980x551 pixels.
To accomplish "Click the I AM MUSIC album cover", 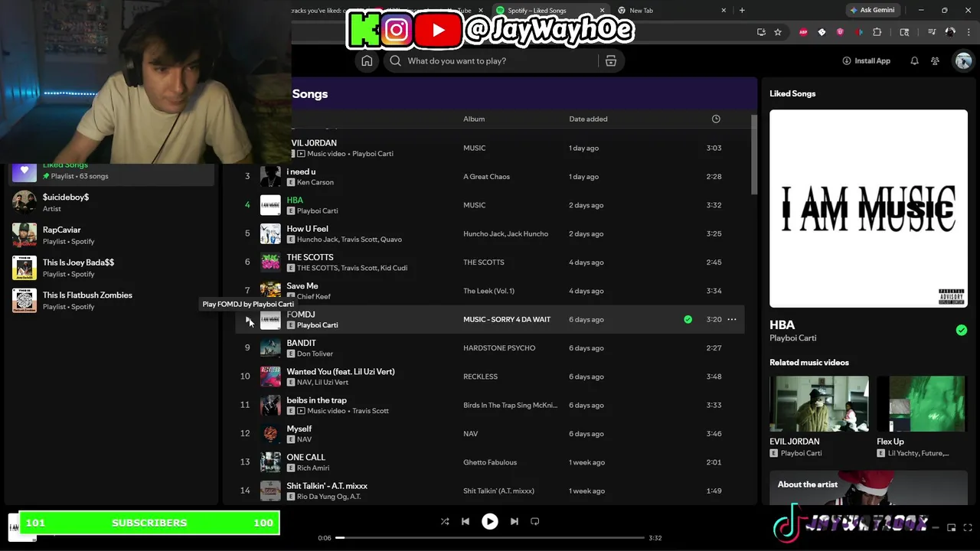I will [868, 209].
